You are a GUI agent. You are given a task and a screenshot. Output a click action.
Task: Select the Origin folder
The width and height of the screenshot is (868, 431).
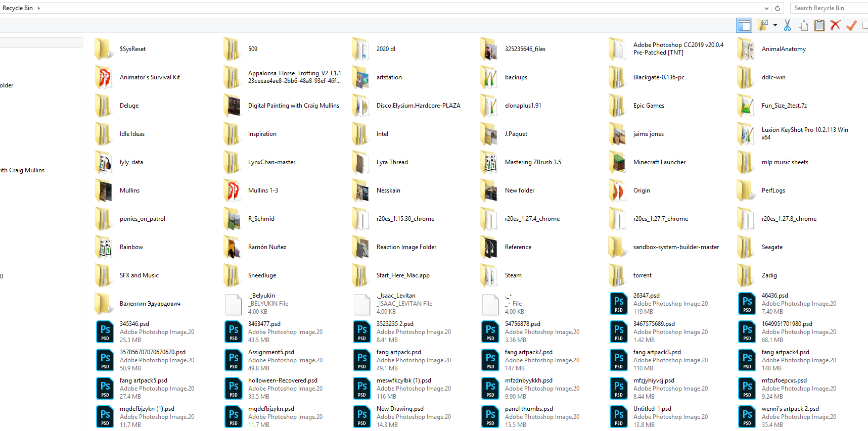[641, 190]
